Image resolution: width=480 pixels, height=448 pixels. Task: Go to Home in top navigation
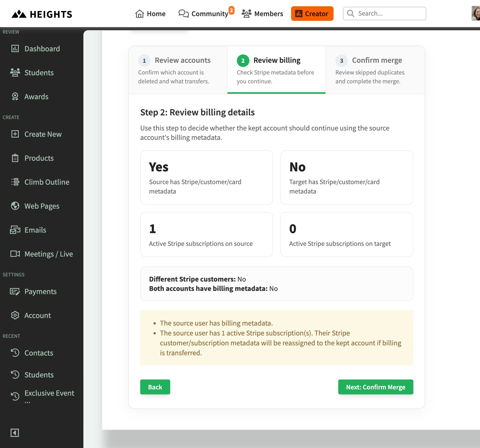tap(150, 14)
